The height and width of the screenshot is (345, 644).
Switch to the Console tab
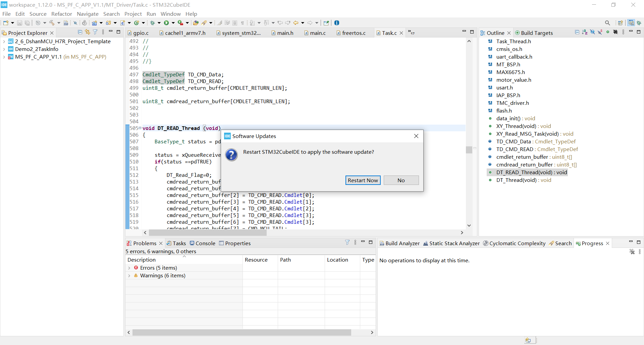tap(202, 243)
